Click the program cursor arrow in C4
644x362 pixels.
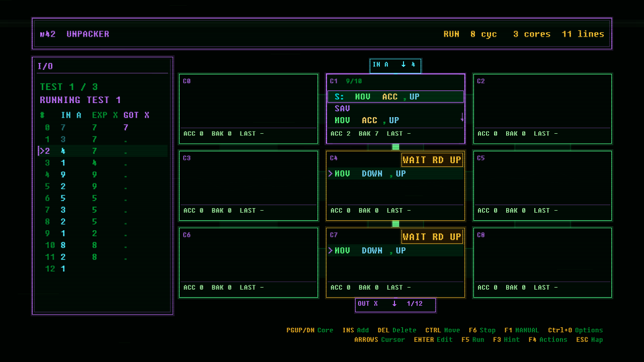(x=331, y=174)
